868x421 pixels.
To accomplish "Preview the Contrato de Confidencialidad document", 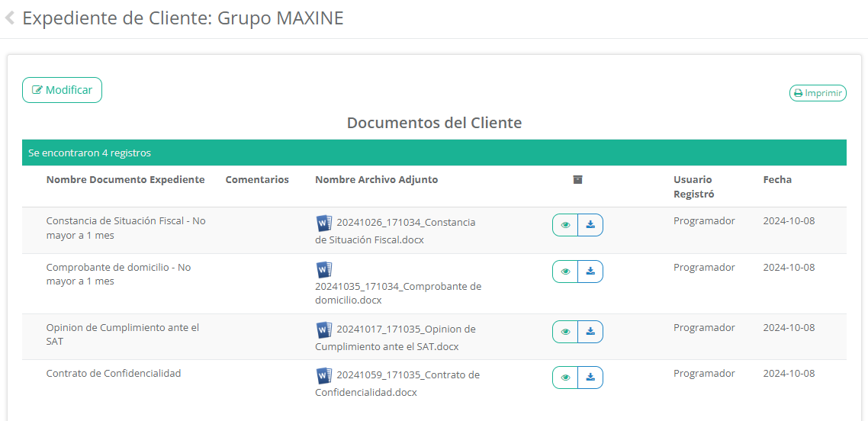I will [x=565, y=378].
